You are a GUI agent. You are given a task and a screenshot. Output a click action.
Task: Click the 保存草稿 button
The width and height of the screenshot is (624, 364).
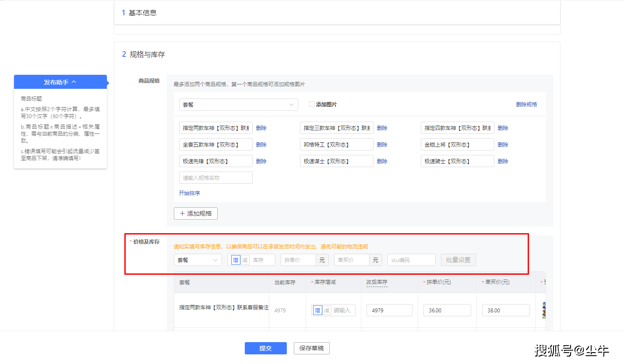point(311,348)
